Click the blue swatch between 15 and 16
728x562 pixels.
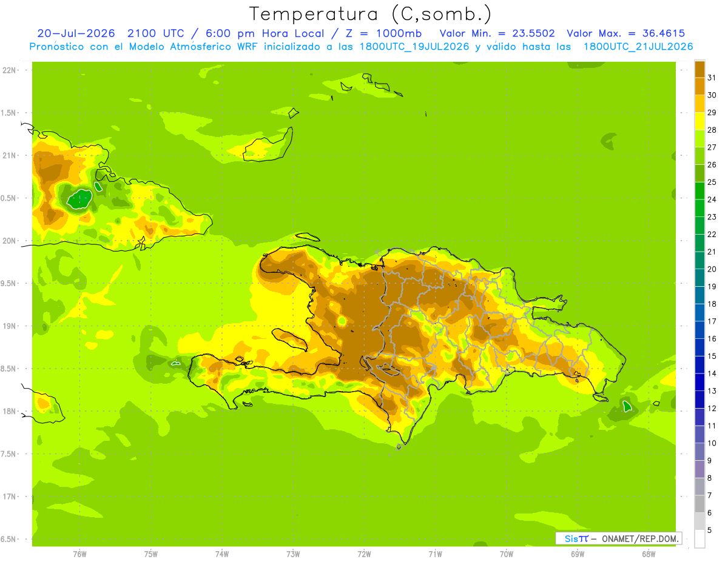tap(699, 347)
